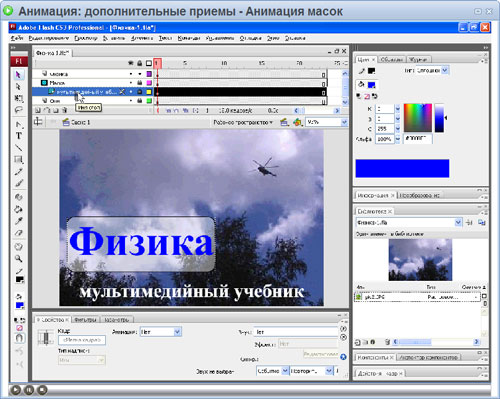This screenshot has height=399, width=500.
Task: Switch to the Фильтры tab
Action: tap(86, 319)
